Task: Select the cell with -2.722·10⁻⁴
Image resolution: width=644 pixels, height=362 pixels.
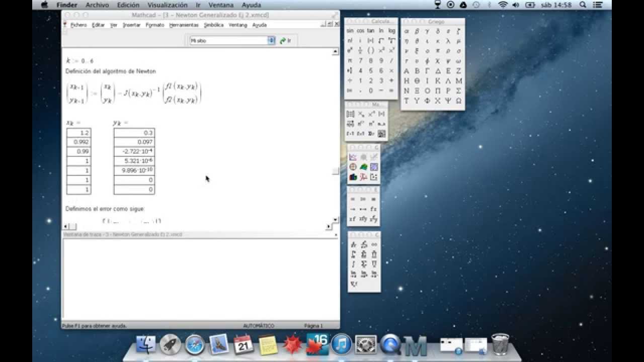Action: coord(134,152)
